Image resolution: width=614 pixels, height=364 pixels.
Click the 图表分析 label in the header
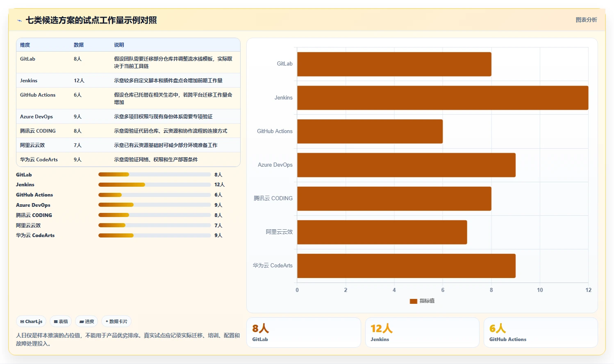pos(586,20)
